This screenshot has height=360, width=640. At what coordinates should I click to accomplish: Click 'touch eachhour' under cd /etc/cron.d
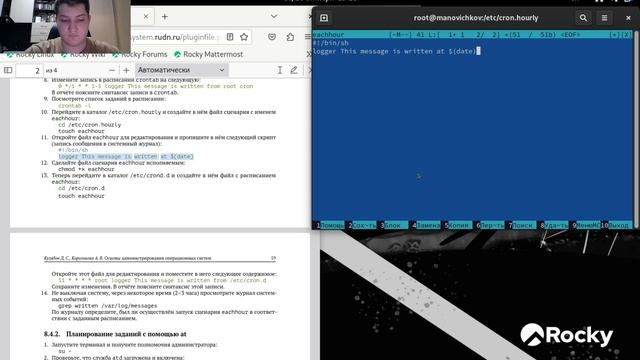click(81, 196)
